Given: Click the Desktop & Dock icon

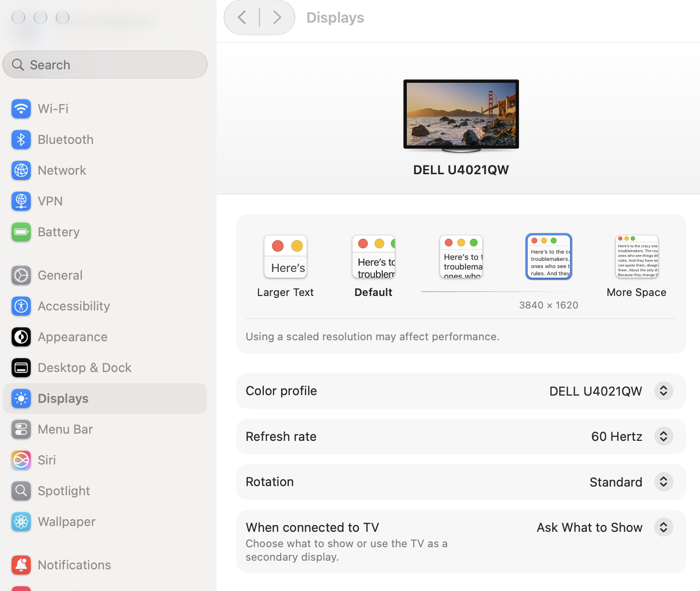Looking at the screenshot, I should coord(21,368).
